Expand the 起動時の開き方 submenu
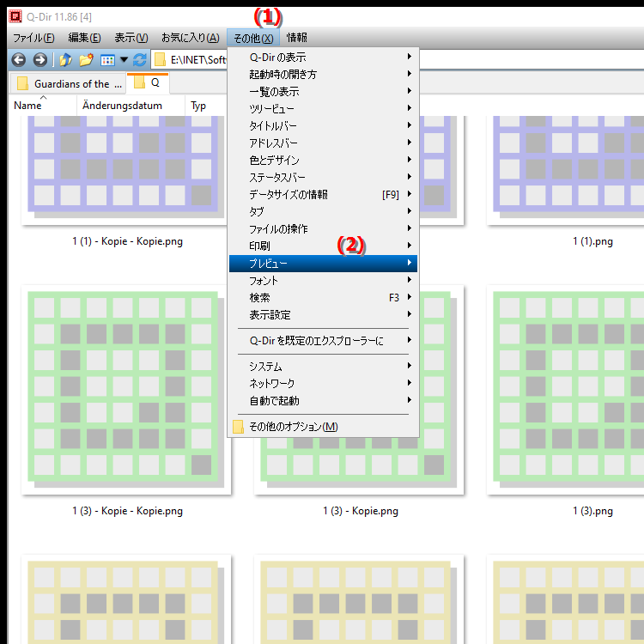This screenshot has width=644, height=644. (323, 74)
